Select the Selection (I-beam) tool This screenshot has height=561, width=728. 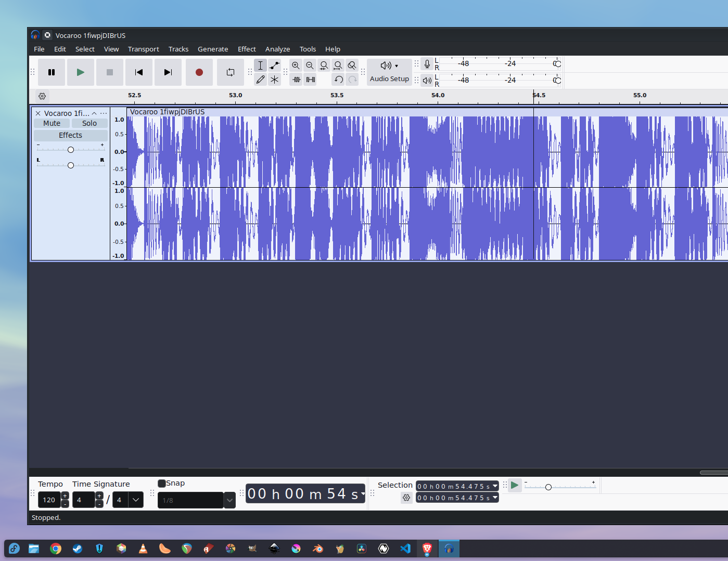pyautogui.click(x=261, y=66)
